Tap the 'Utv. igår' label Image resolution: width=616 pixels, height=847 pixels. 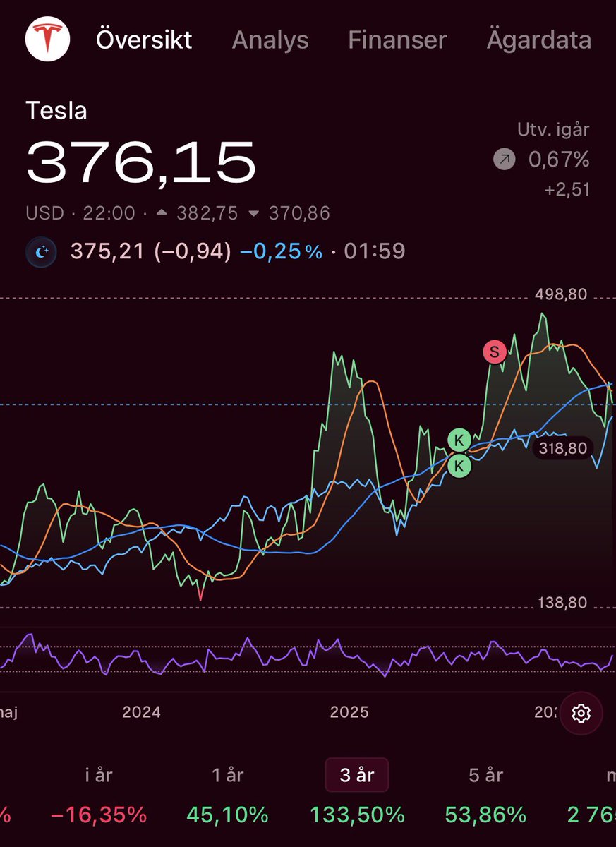coord(553,129)
